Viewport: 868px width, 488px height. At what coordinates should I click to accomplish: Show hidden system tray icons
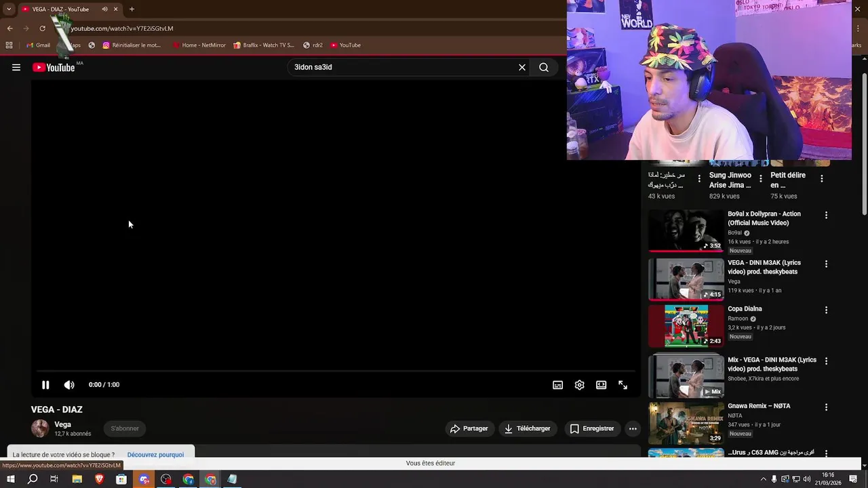763,479
